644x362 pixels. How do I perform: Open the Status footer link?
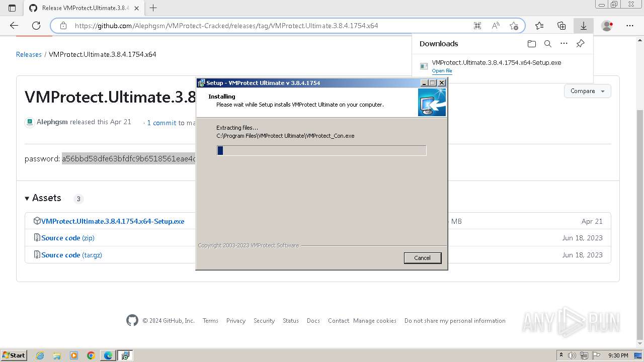pyautogui.click(x=291, y=321)
